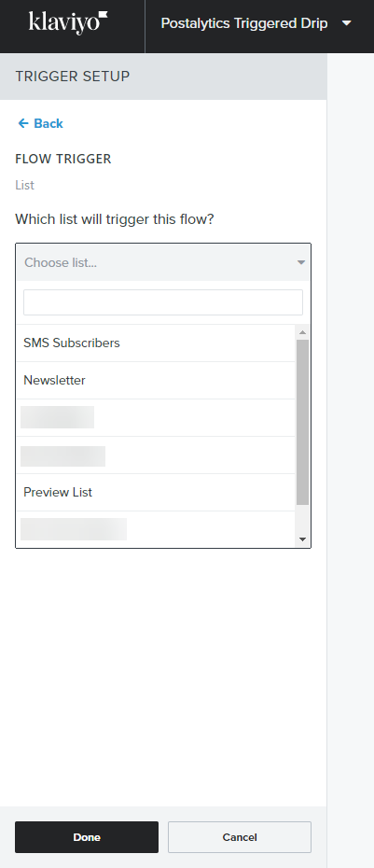Choose the Preview List option
The image size is (374, 868).
click(x=156, y=492)
